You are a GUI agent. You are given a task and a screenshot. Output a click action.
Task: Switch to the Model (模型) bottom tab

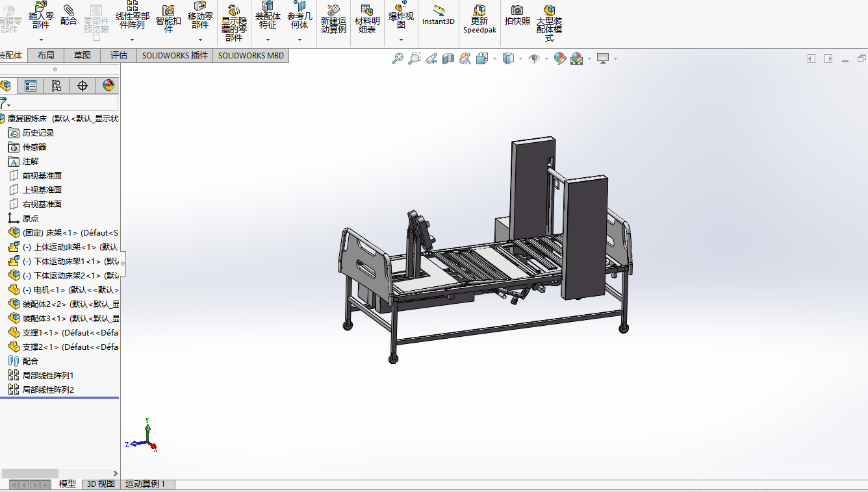coord(68,484)
